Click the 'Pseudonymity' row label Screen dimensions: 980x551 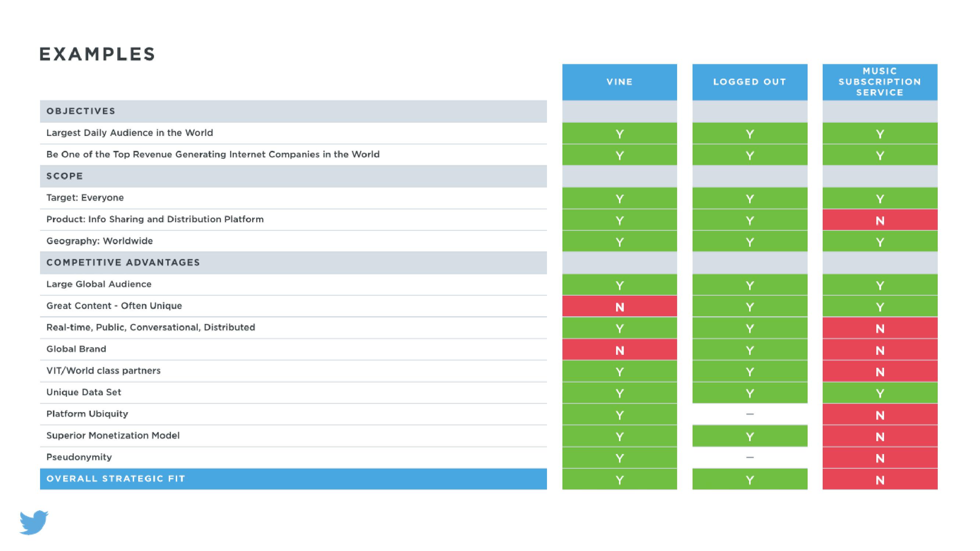[x=79, y=457]
